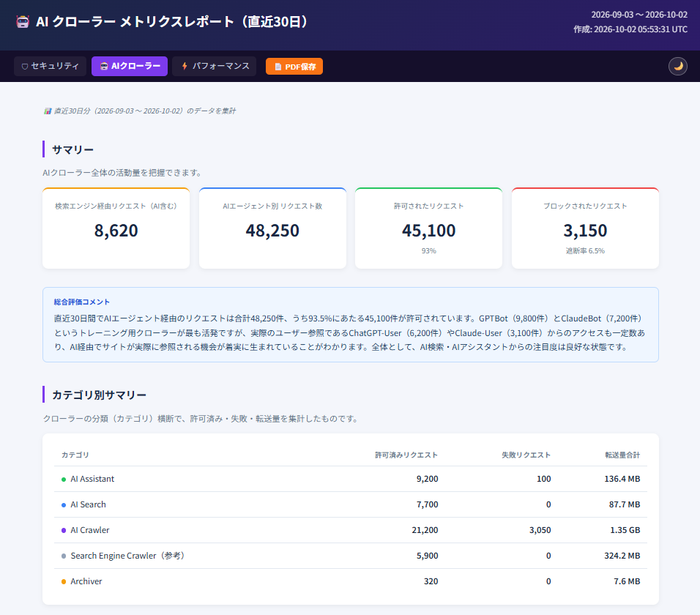700x615 pixels.
Task: Click the 48,250 AI agent requests value
Action: pos(272,231)
